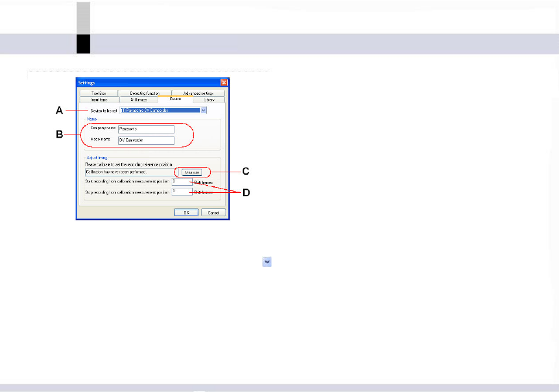Select the Input tape tab
The width and height of the screenshot is (559, 392).
100,100
